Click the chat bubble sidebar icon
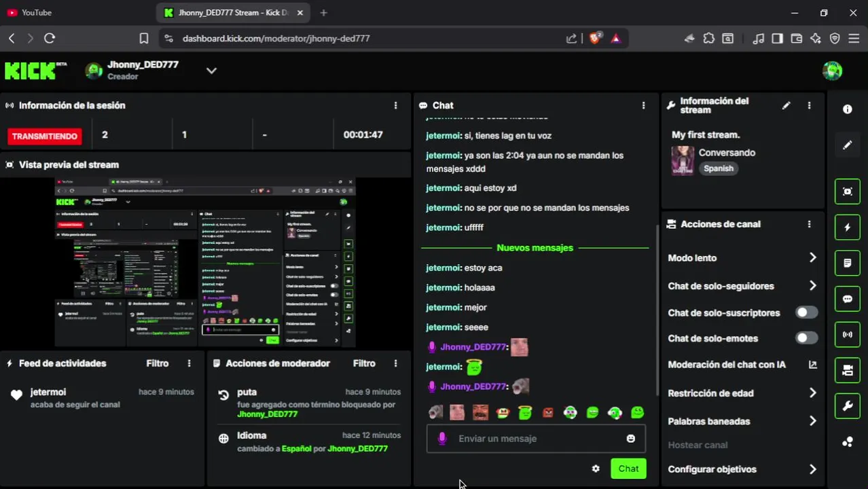 pyautogui.click(x=848, y=299)
